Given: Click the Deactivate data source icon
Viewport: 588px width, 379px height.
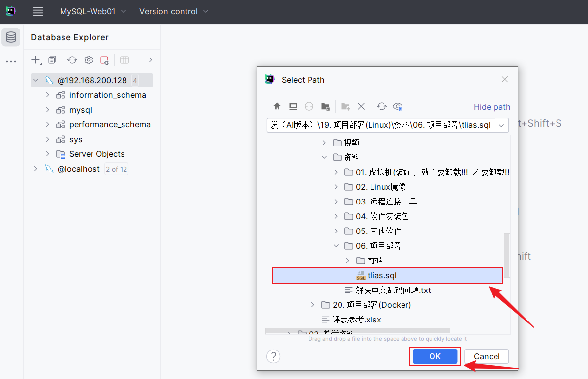Looking at the screenshot, I should pos(104,60).
